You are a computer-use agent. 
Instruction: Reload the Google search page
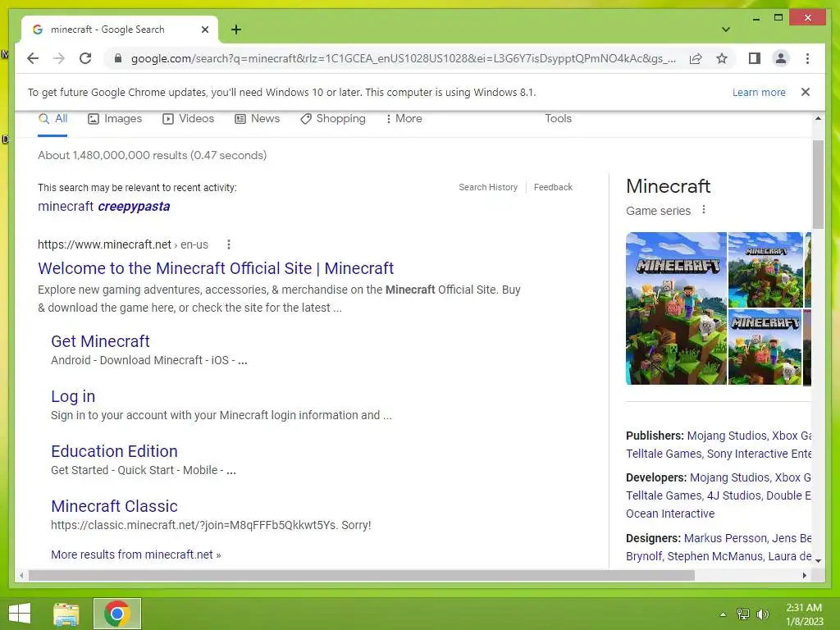click(85, 58)
